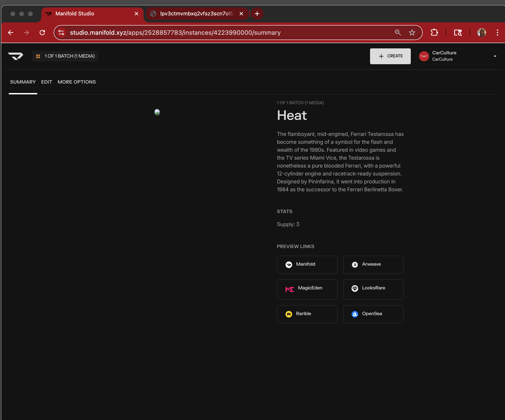Switch to the lpv3ctmvmbxq2vfsz3scn7ol5 browser tab
This screenshot has width=505, height=420.
click(x=197, y=14)
